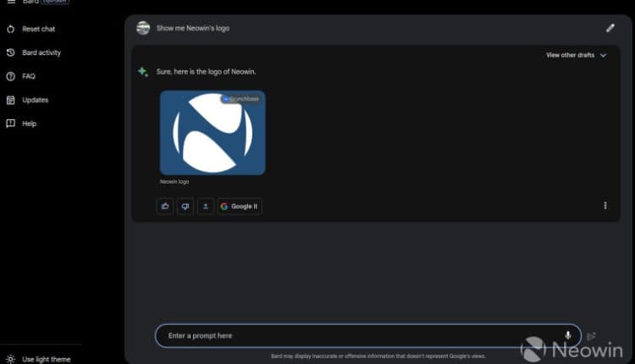Switch to light theme
Image resolution: width=635 pixels, height=364 pixels.
pos(38,359)
